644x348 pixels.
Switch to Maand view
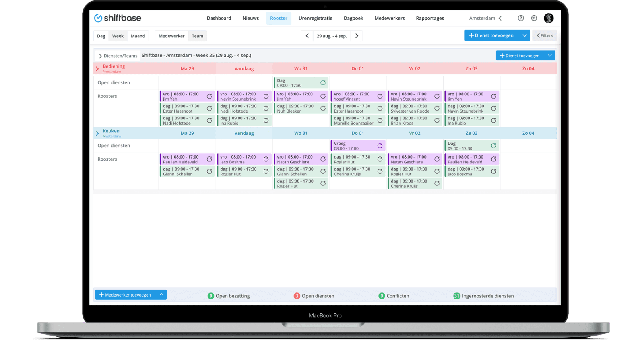[x=138, y=36]
